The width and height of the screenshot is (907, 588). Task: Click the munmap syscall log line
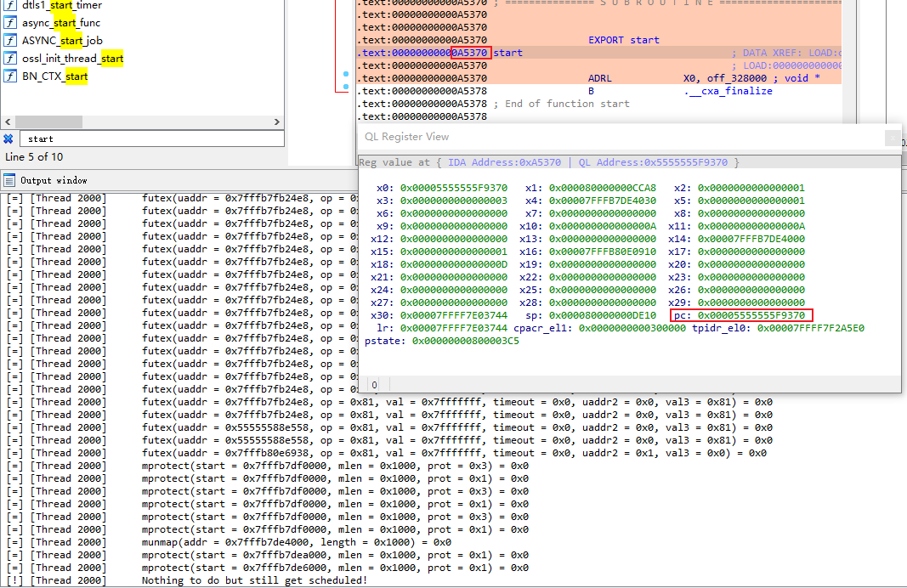[x=229, y=542]
